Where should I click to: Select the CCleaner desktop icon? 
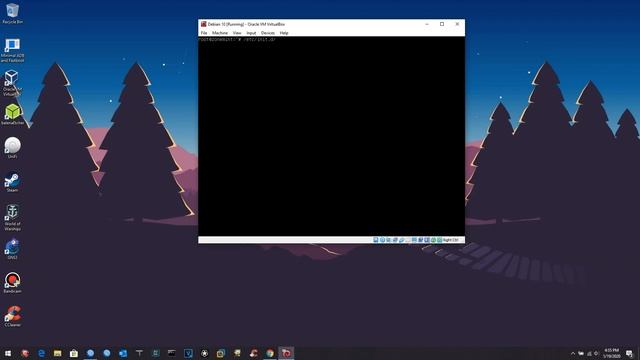pos(12,316)
